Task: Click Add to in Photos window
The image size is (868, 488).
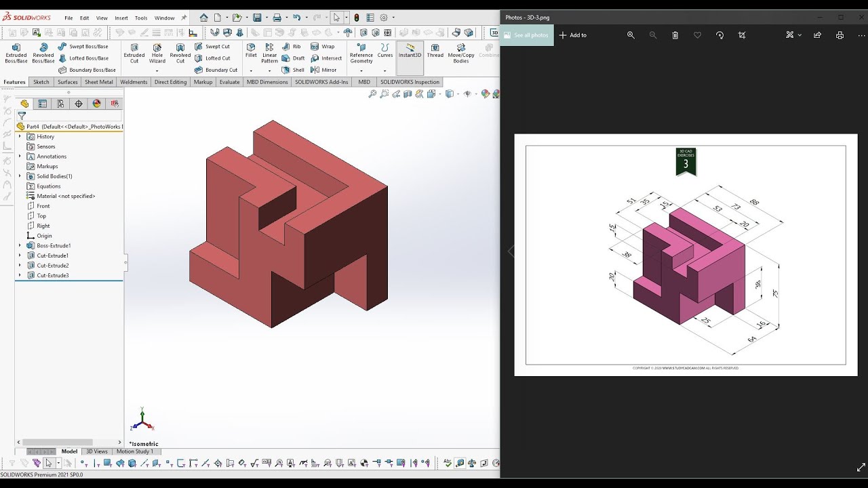Action: (573, 35)
